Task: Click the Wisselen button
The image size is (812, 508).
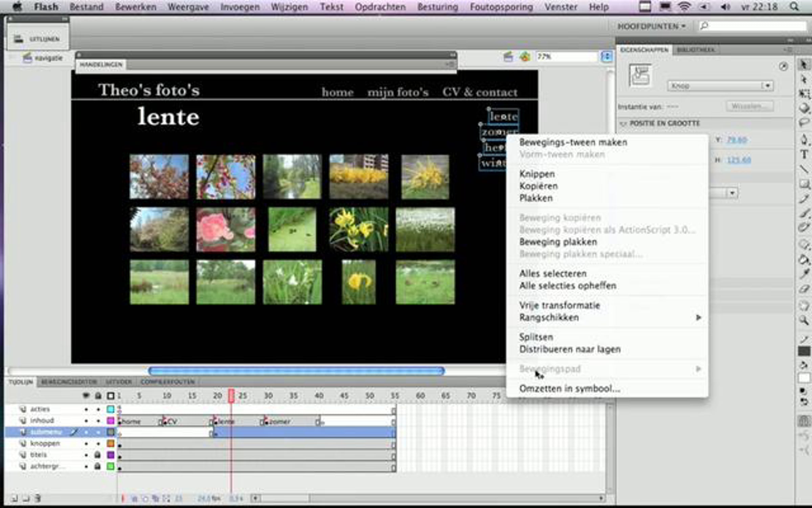Action: pyautogui.click(x=749, y=106)
